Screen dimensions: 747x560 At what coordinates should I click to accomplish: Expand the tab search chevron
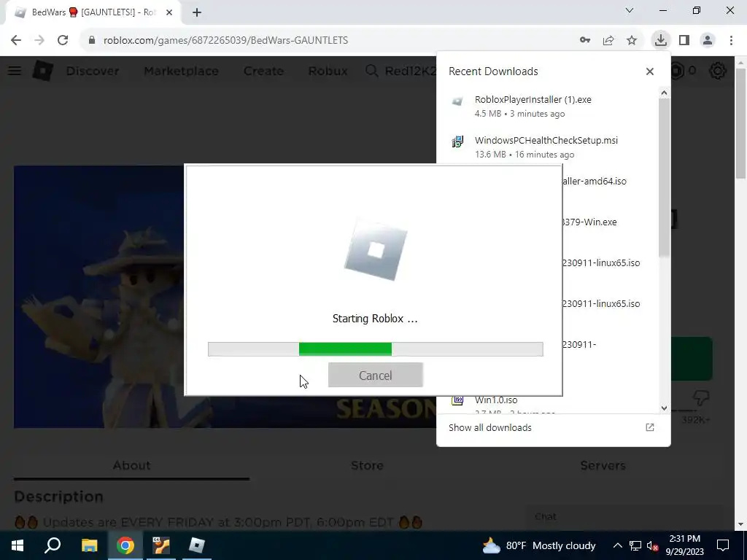tap(630, 10)
